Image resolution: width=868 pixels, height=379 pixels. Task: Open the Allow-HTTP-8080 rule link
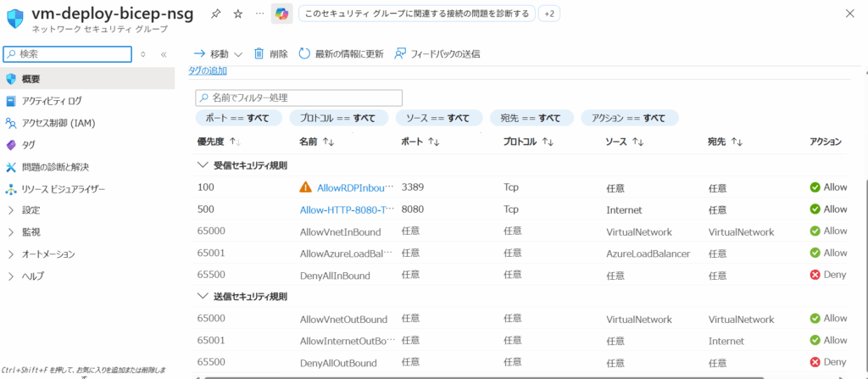point(346,209)
